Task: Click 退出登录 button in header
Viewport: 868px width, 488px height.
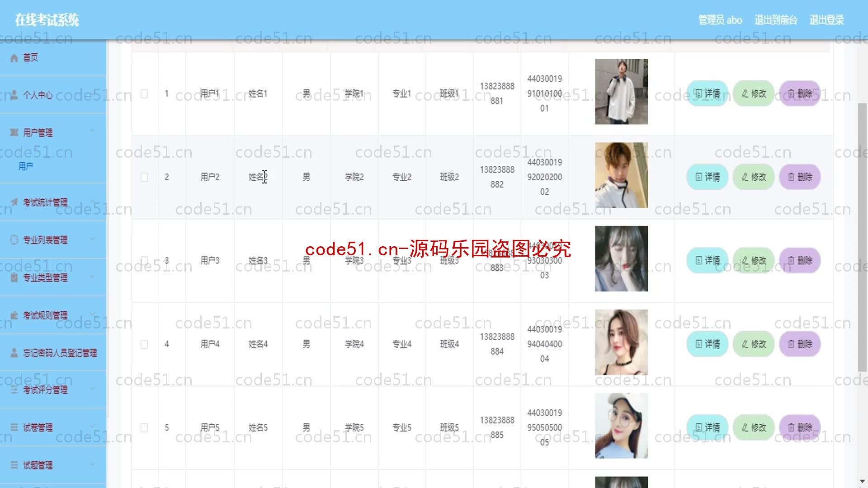Action: coord(826,20)
